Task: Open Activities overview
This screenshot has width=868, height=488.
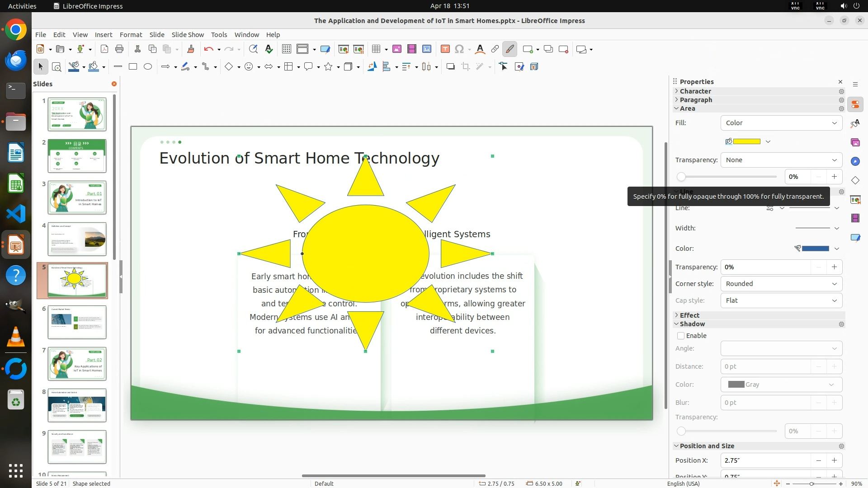Action: [x=22, y=6]
